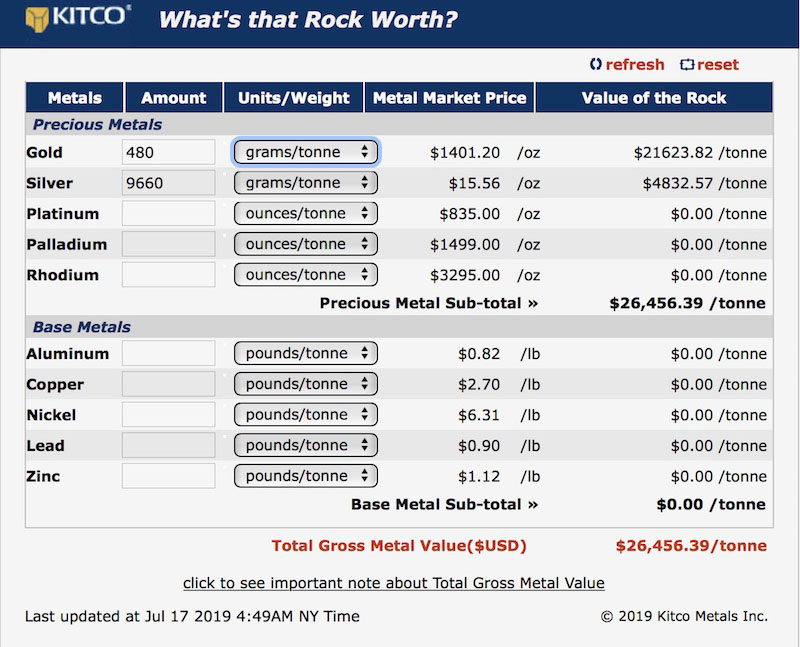
Task: Click the Aluminum amount field
Action: coord(168,353)
